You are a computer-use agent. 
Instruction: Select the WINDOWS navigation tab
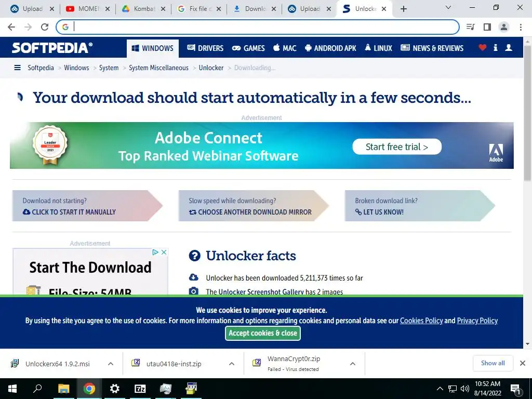tap(153, 48)
